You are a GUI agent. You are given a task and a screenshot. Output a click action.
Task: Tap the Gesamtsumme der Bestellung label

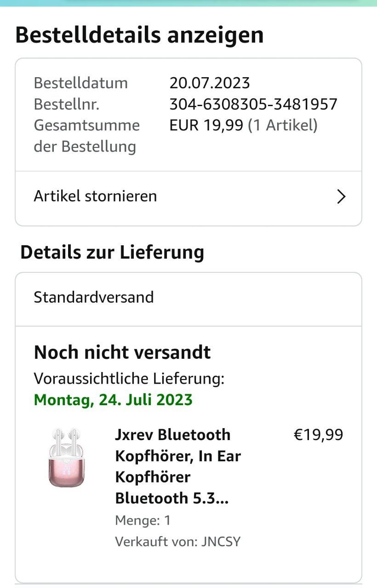(x=87, y=136)
